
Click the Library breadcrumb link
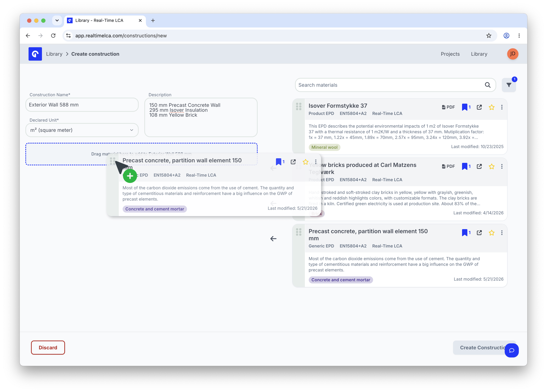tap(54, 54)
